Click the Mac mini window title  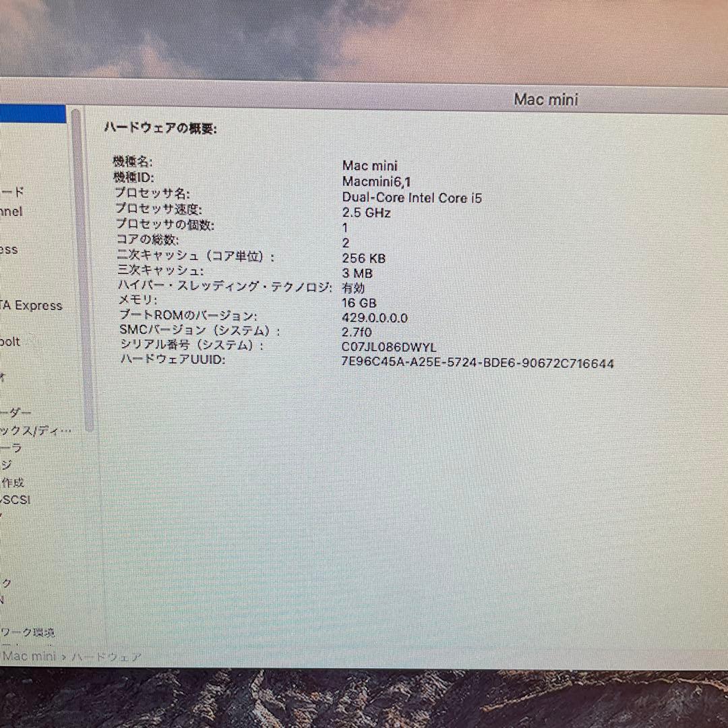pos(546,99)
